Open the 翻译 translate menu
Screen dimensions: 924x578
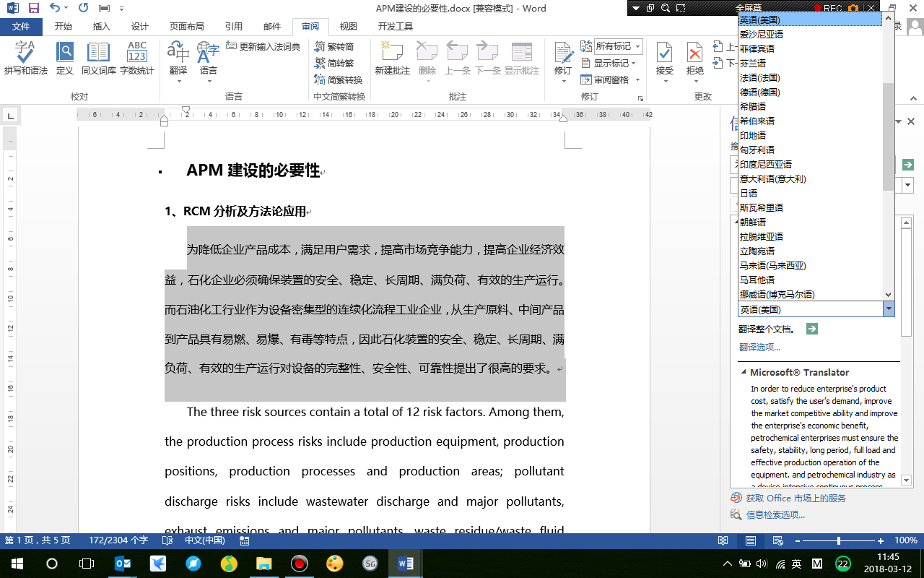point(178,61)
